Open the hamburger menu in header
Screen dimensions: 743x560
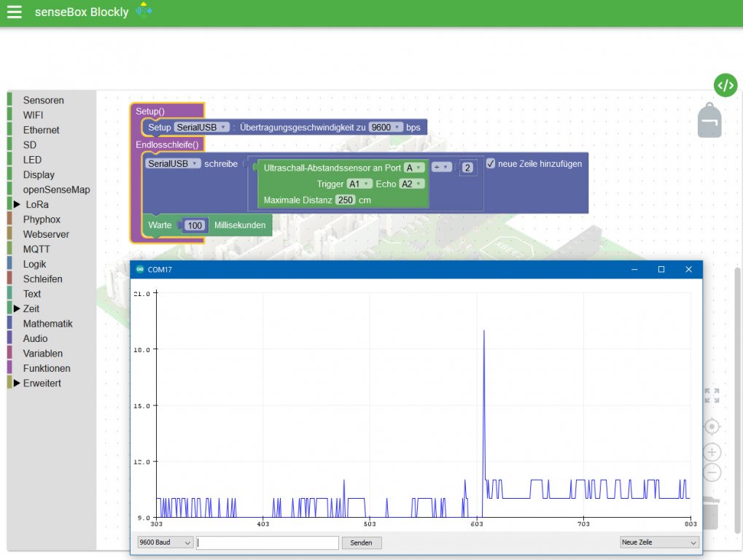coord(15,12)
